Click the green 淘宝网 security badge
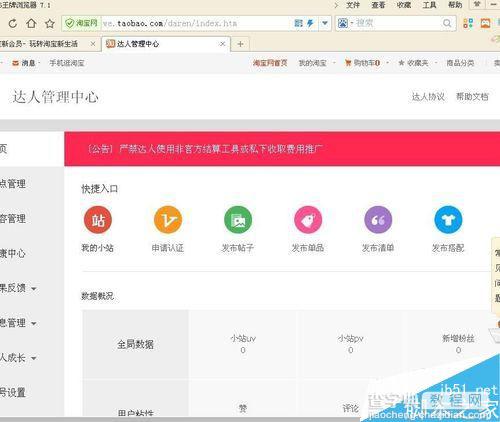This screenshot has width=500, height=422. pyautogui.click(x=82, y=23)
